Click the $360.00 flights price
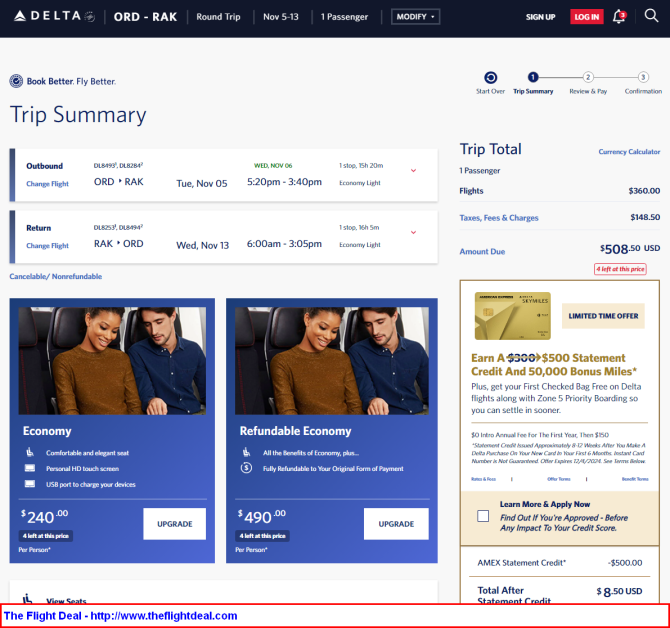 point(644,191)
